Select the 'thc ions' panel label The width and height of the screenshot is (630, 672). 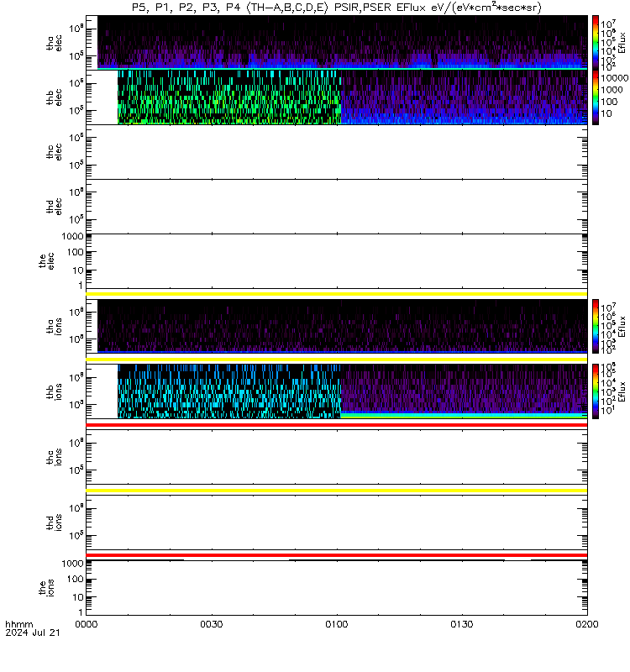(x=54, y=457)
